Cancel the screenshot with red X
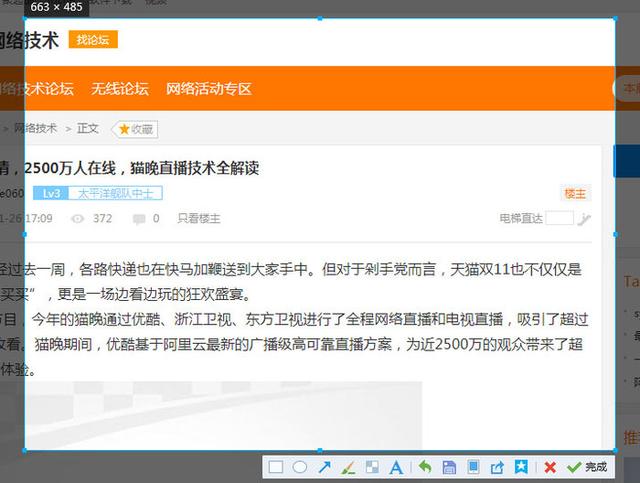 [x=550, y=467]
